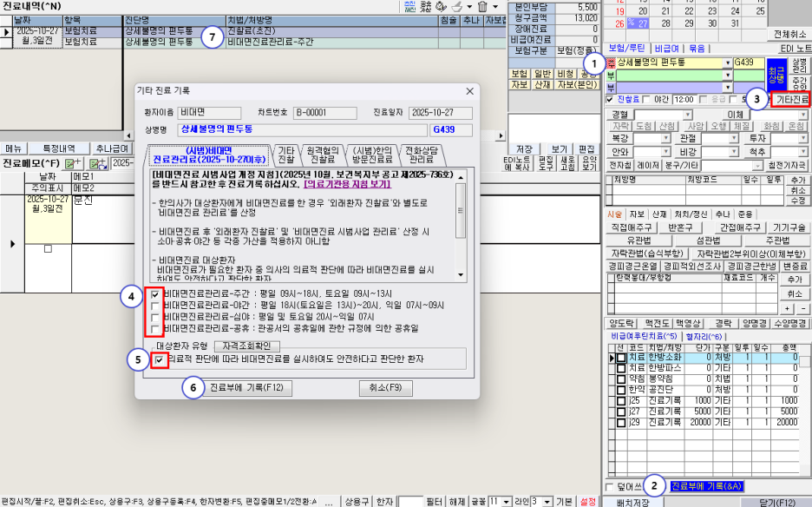Image resolution: width=812 pixels, height=507 pixels.
Task: Expand the 상세불명의 편두통 diagnosis dropdown
Action: [728, 63]
